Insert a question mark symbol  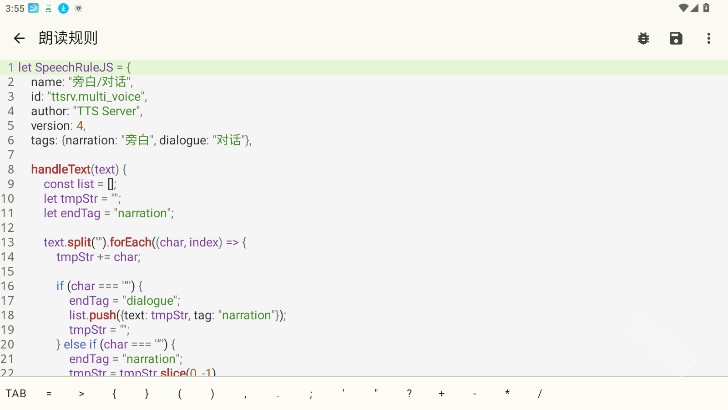409,394
